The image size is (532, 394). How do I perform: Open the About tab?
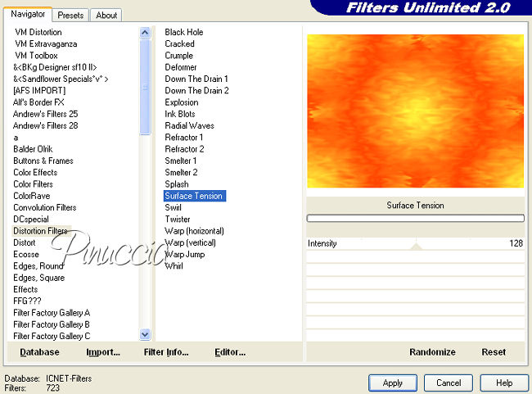pos(106,16)
